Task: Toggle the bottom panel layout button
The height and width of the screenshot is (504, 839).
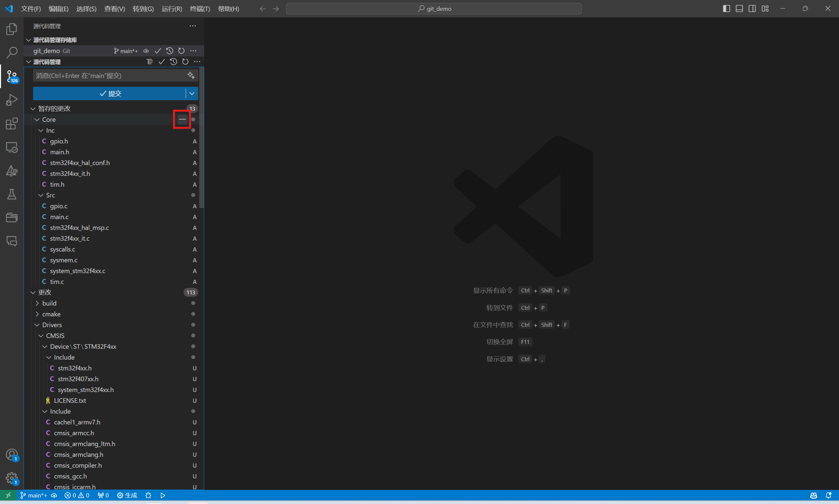Action: (739, 9)
